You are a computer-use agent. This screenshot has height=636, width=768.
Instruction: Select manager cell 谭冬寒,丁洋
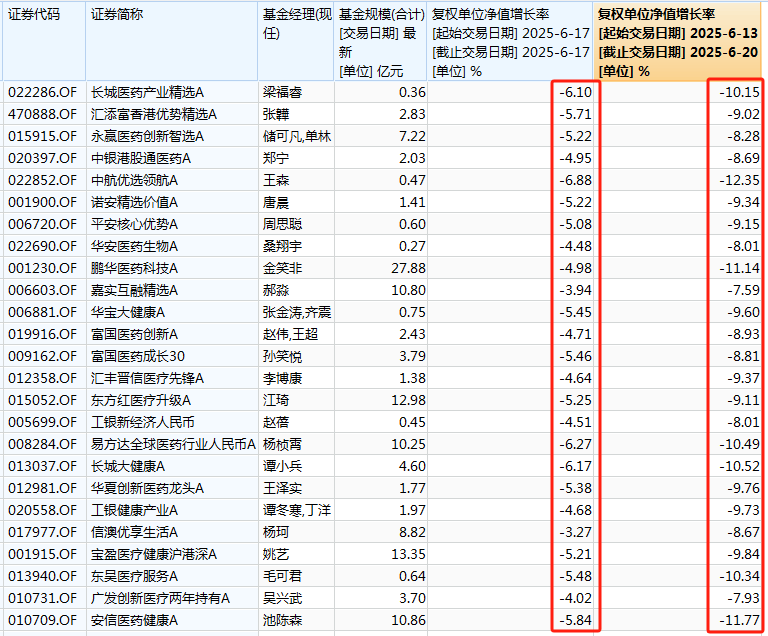(x=297, y=511)
